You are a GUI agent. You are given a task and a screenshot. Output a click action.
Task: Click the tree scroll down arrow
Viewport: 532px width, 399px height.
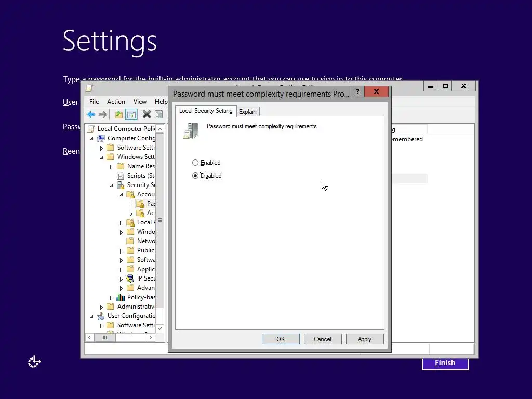click(160, 328)
